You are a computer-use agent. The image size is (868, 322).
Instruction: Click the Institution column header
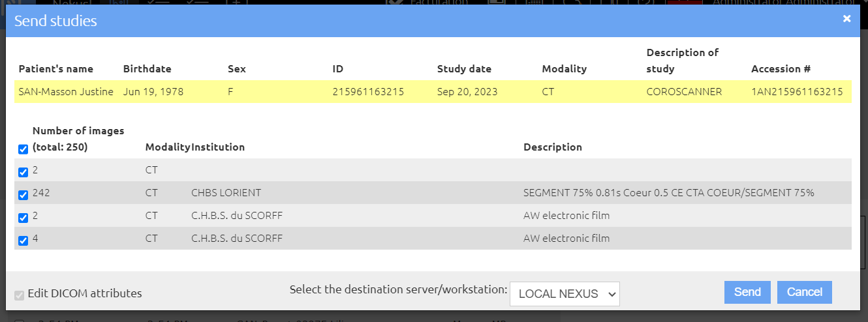(x=218, y=147)
